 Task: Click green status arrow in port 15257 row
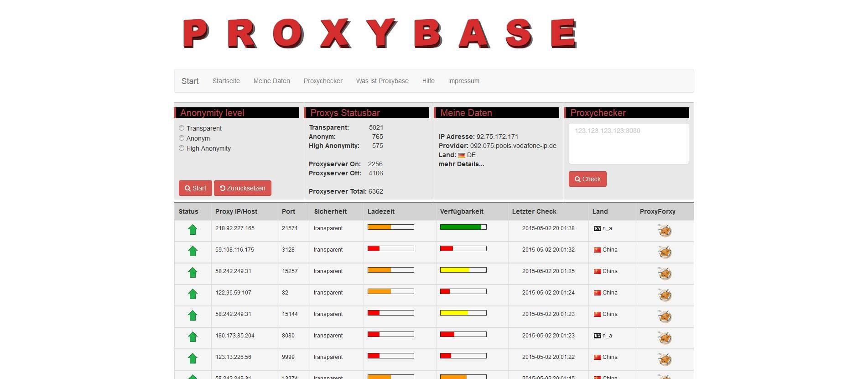click(192, 273)
